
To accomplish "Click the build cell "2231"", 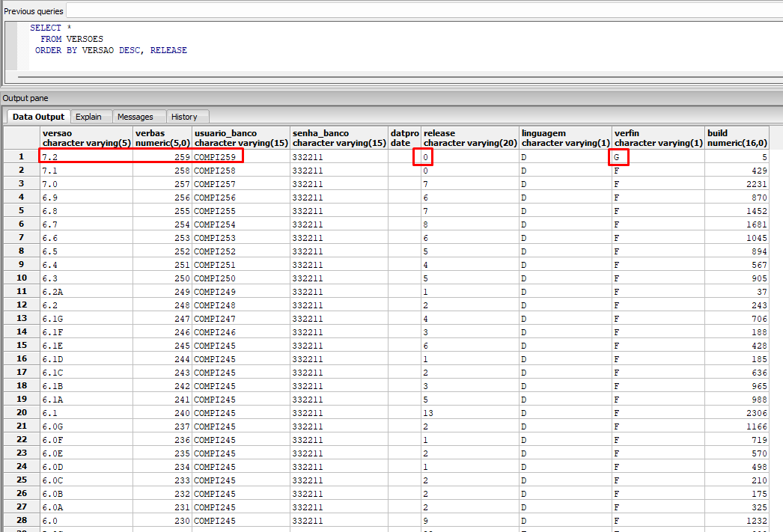I will (737, 184).
